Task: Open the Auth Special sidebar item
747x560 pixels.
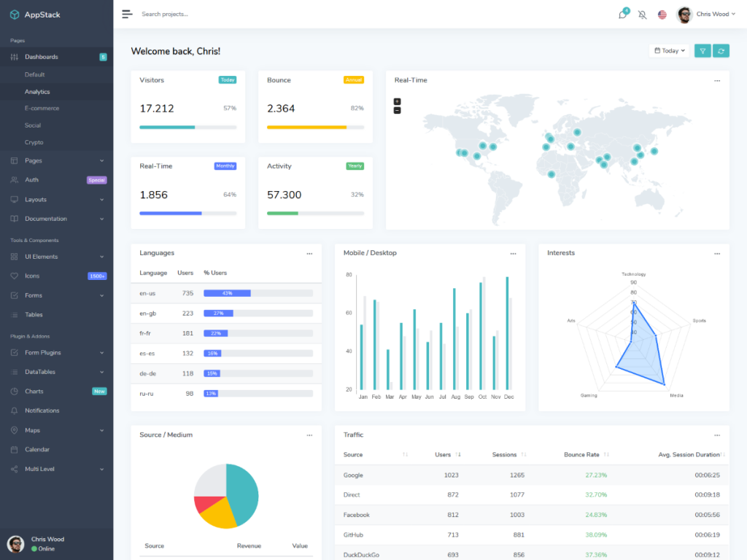Action: point(57,180)
